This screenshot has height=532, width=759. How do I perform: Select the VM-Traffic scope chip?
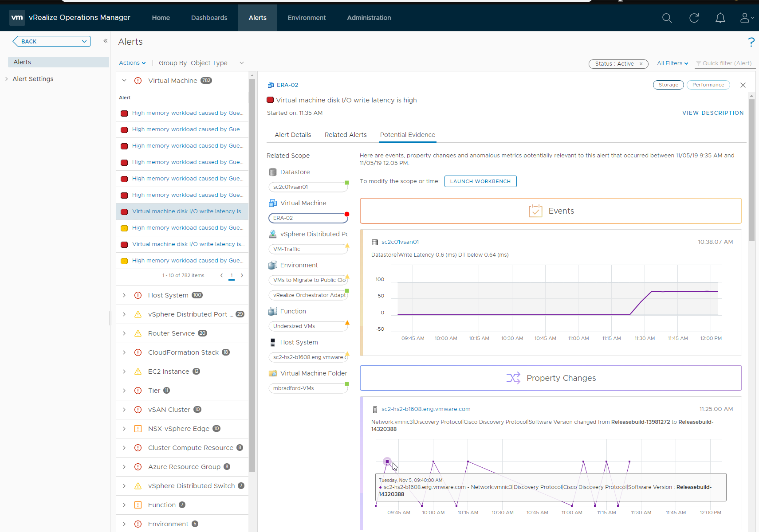308,249
